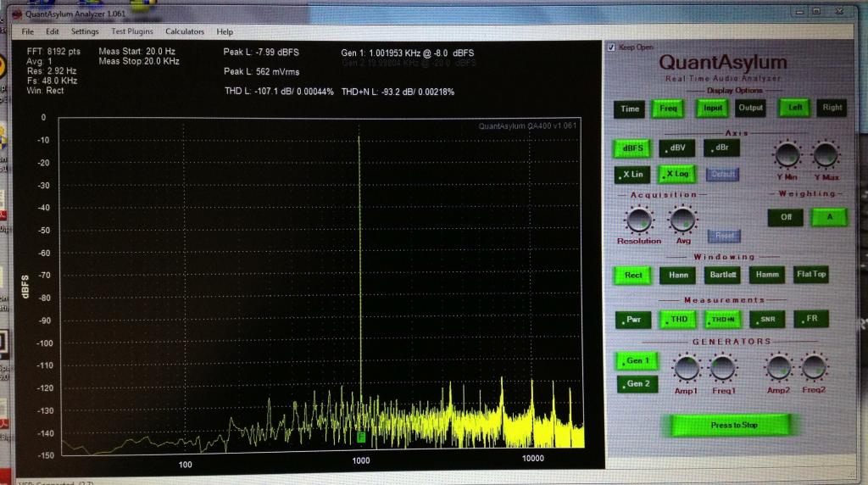Viewport: 868px width, 485px height.
Task: Click the Avg acquisition knob
Action: pyautogui.click(x=682, y=220)
